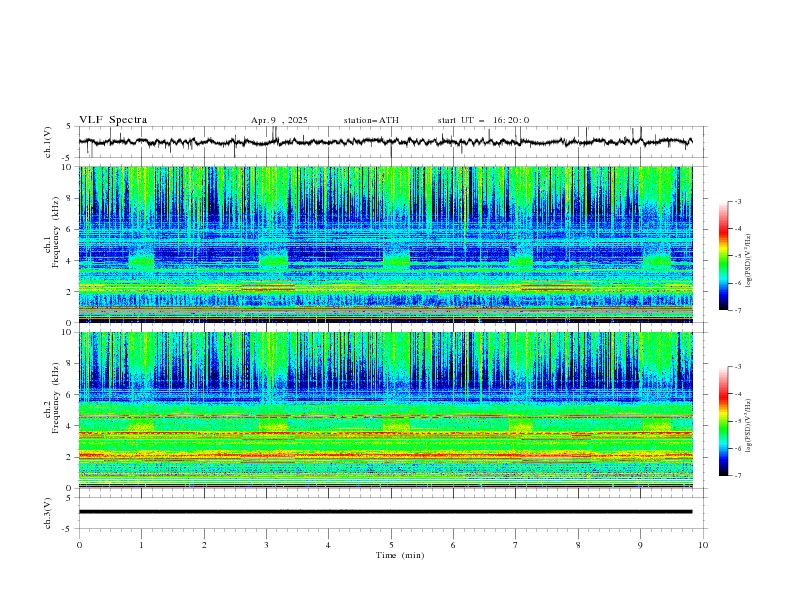This screenshot has height=612, width=792.
Task: Click the red 2 kHz band in ch.2 spectrogram
Action: point(385,455)
